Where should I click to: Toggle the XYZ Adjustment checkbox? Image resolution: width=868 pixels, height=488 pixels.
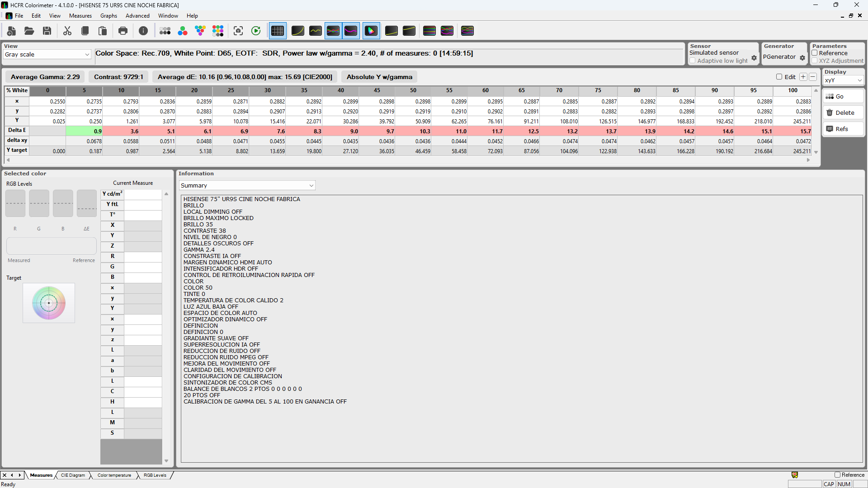click(815, 61)
